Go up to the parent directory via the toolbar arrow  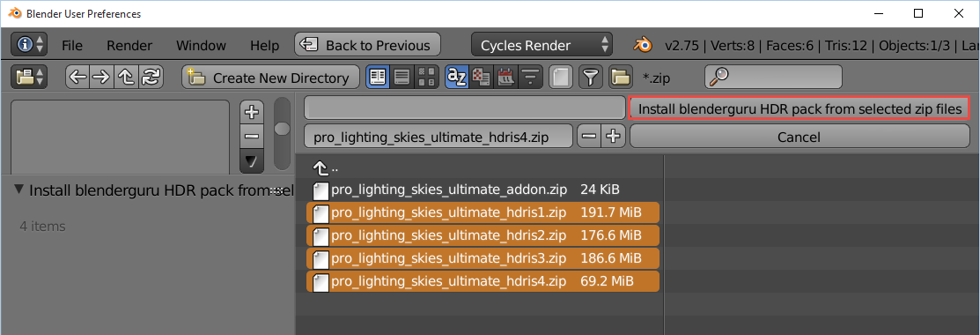point(126,78)
